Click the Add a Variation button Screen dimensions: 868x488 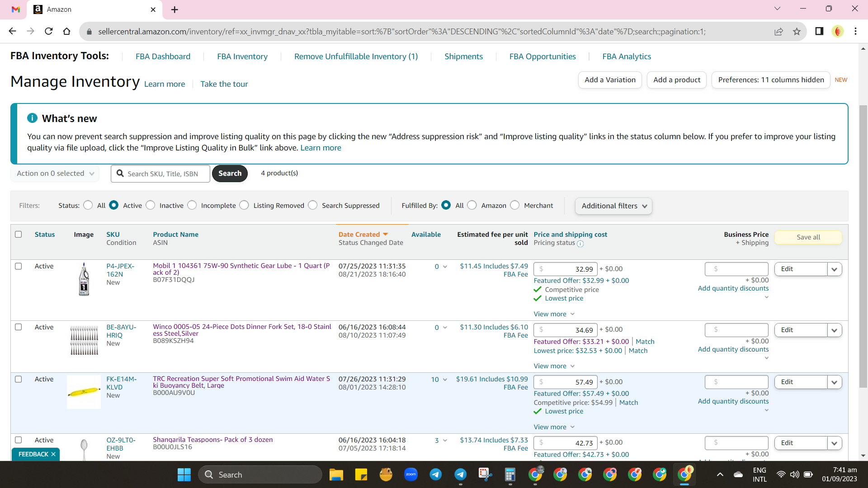[610, 80]
